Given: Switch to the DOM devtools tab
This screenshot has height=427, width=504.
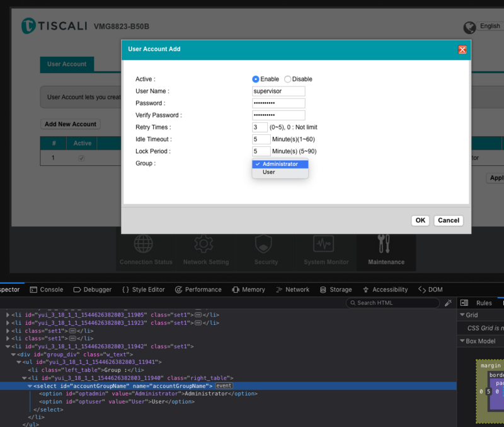Looking at the screenshot, I should (x=431, y=290).
